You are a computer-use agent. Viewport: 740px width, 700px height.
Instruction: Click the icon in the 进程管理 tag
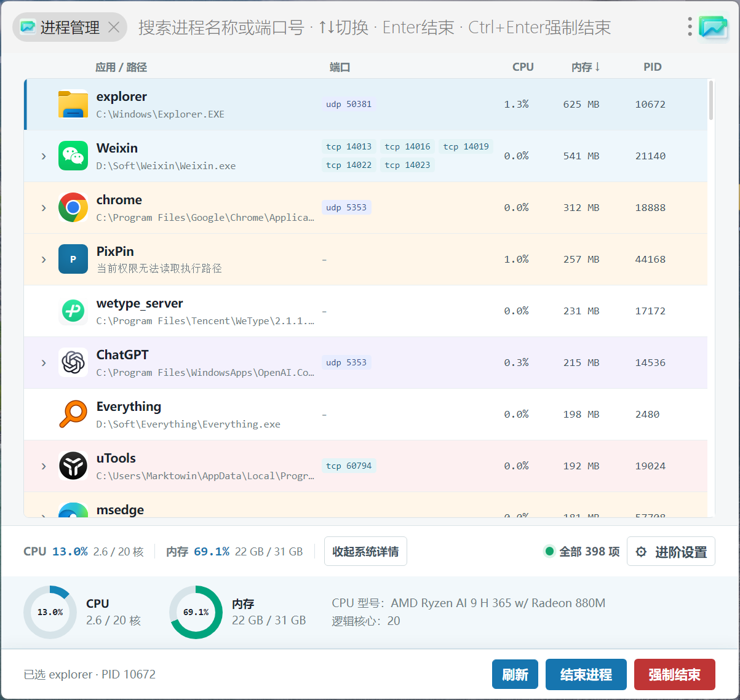[x=28, y=27]
